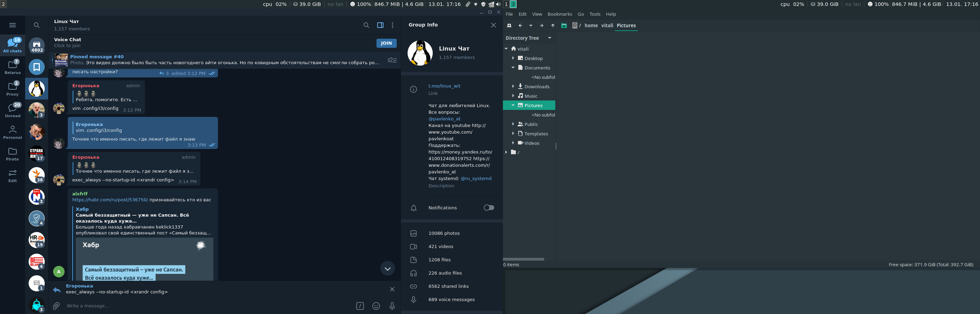Click vitali path bar segment
The height and width of the screenshot is (314, 980).
607,25
